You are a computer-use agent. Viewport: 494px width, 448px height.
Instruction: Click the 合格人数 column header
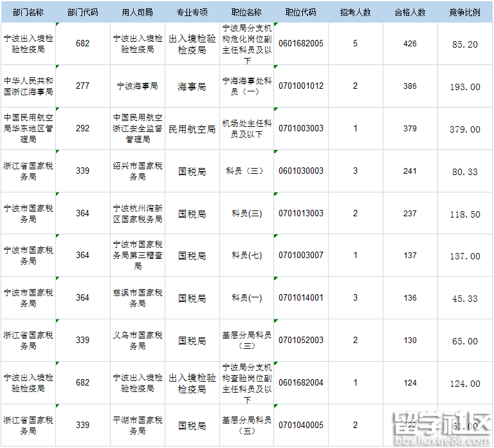click(x=410, y=13)
